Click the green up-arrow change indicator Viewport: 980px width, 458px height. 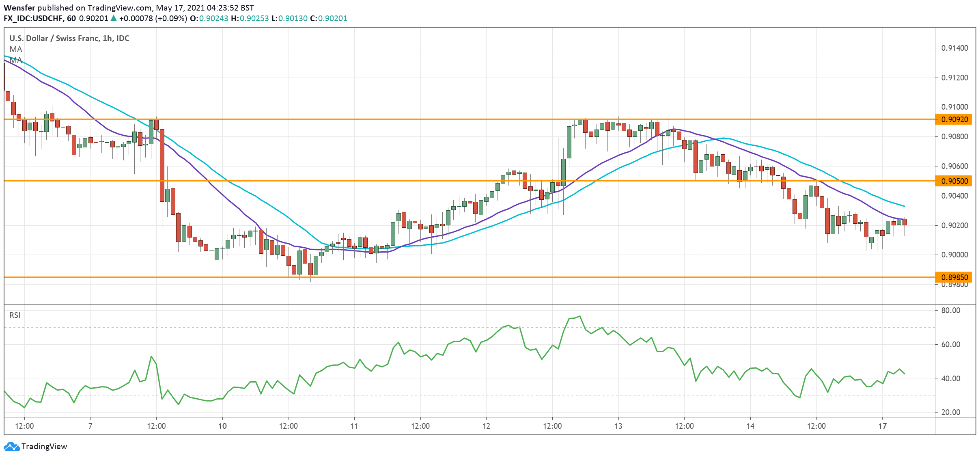114,18
